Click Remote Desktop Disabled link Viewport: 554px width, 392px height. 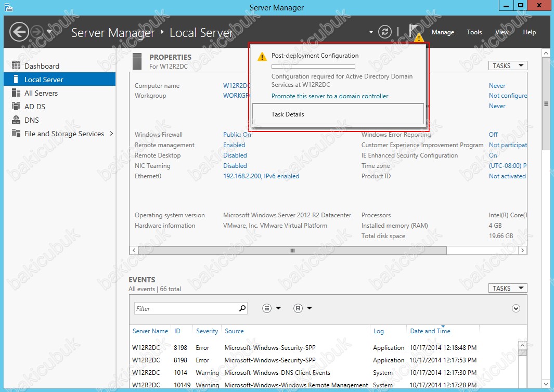click(x=235, y=155)
